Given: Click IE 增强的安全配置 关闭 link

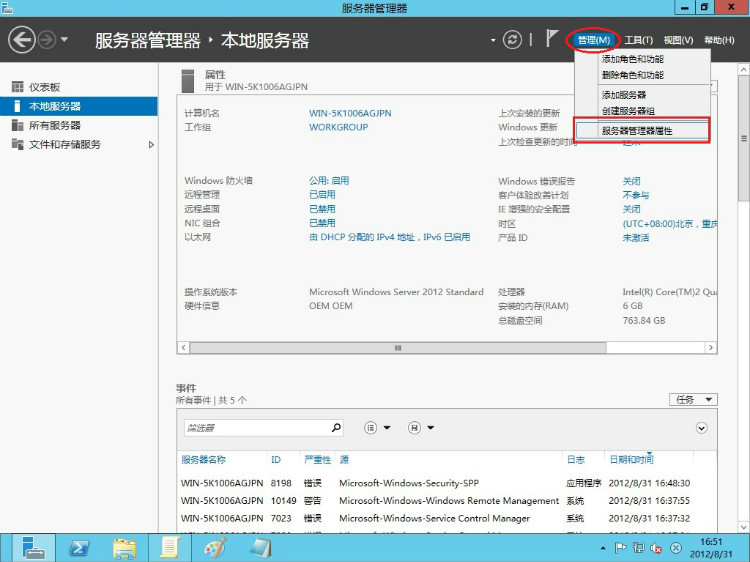Looking at the screenshot, I should 631,209.
